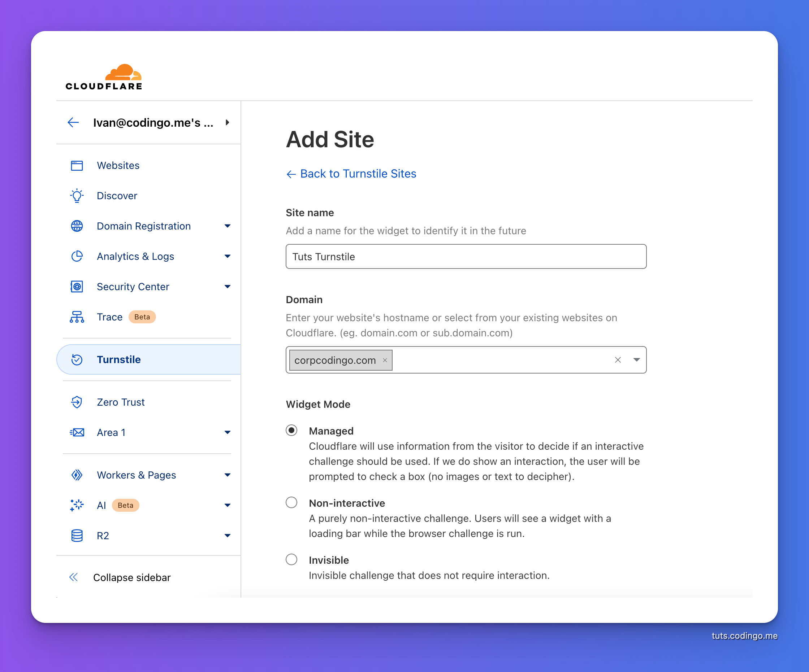The width and height of the screenshot is (809, 672).
Task: Click the 'Managed' option label text
Action: (331, 431)
